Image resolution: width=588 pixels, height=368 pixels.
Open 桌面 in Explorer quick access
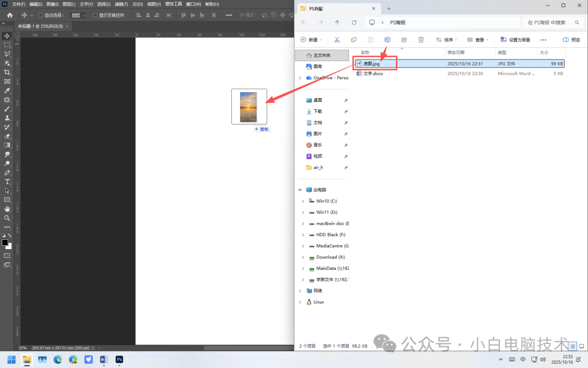(317, 100)
